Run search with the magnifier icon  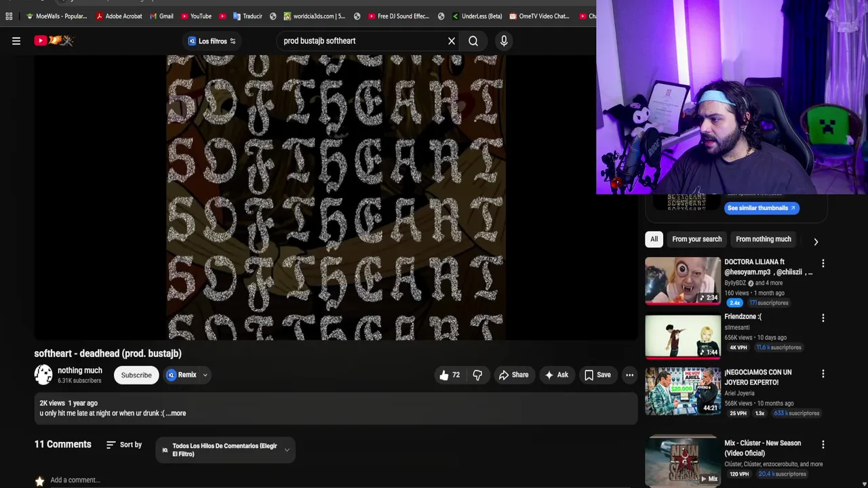click(x=473, y=41)
